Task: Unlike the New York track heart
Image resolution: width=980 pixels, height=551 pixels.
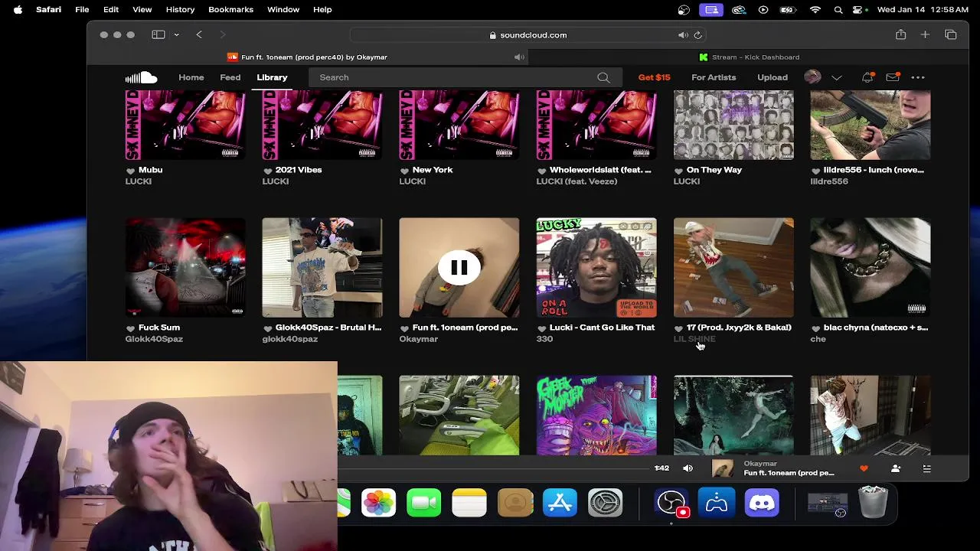Action: [x=404, y=171]
